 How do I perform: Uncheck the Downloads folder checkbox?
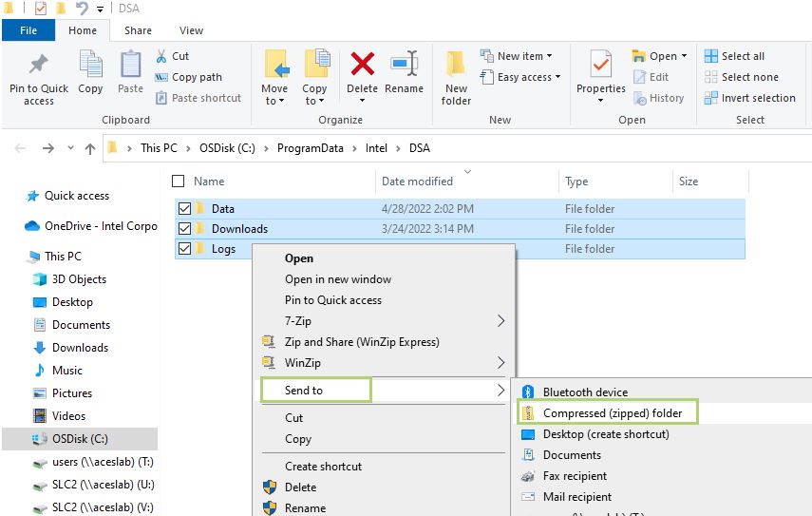point(184,228)
